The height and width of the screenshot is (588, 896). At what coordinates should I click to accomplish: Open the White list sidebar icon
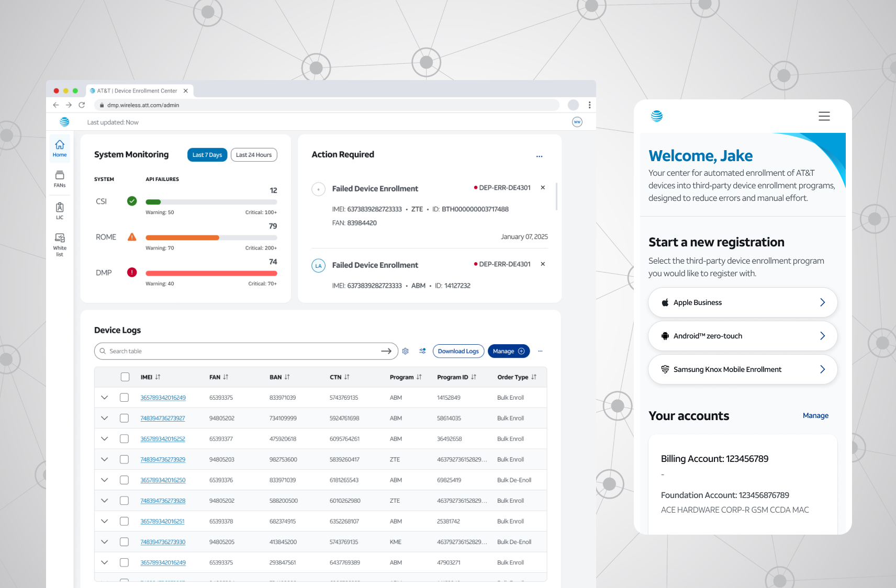pos(60,244)
